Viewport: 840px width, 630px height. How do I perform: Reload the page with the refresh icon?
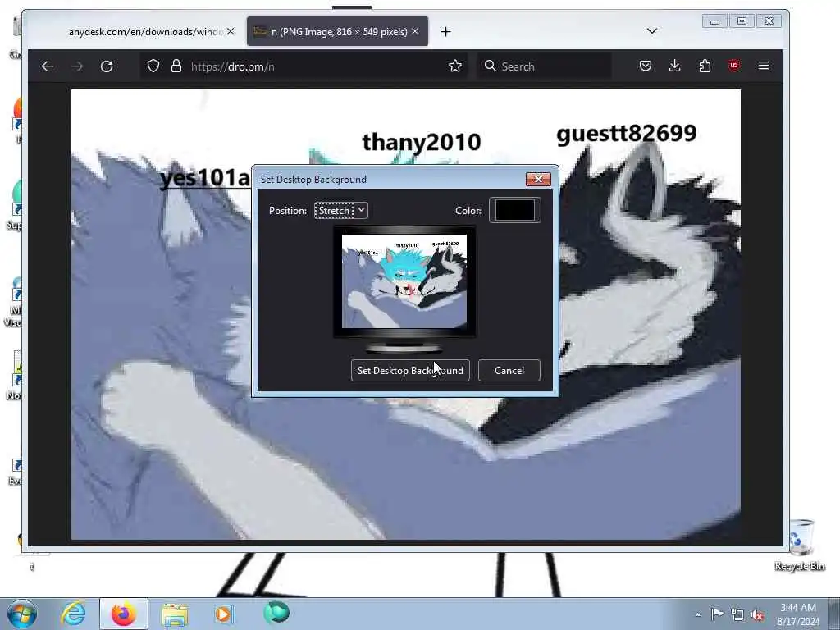(107, 66)
